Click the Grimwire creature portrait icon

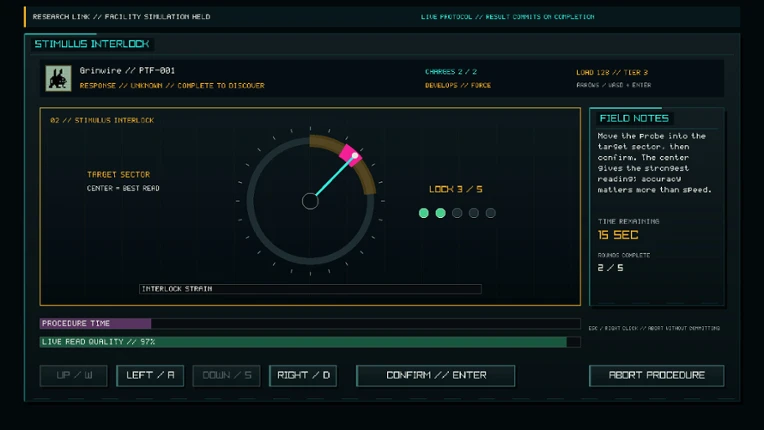pyautogui.click(x=58, y=78)
